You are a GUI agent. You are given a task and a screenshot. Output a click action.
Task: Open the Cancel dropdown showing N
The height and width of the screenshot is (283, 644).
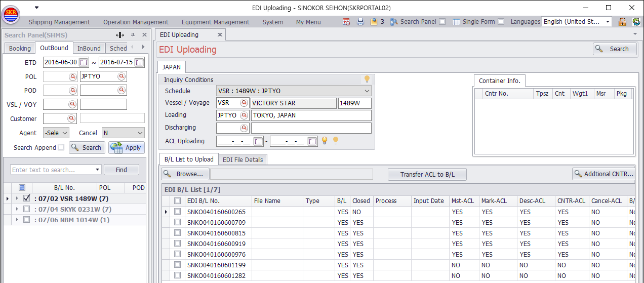tap(140, 133)
